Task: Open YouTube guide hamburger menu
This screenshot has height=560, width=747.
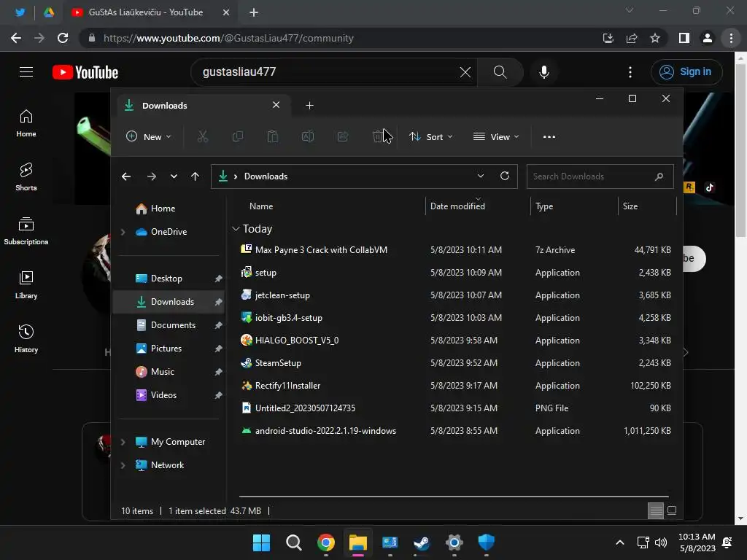Action: click(x=26, y=72)
